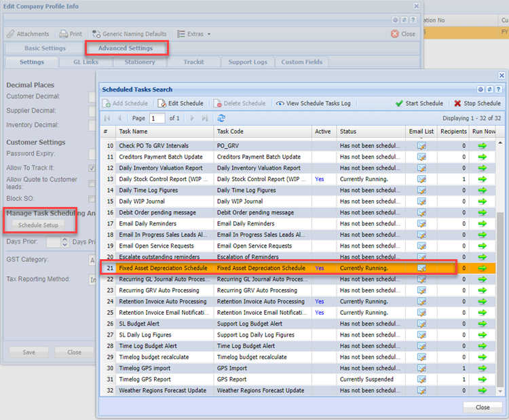
Task: Click the Stop Schedule button
Action: pyautogui.click(x=477, y=103)
